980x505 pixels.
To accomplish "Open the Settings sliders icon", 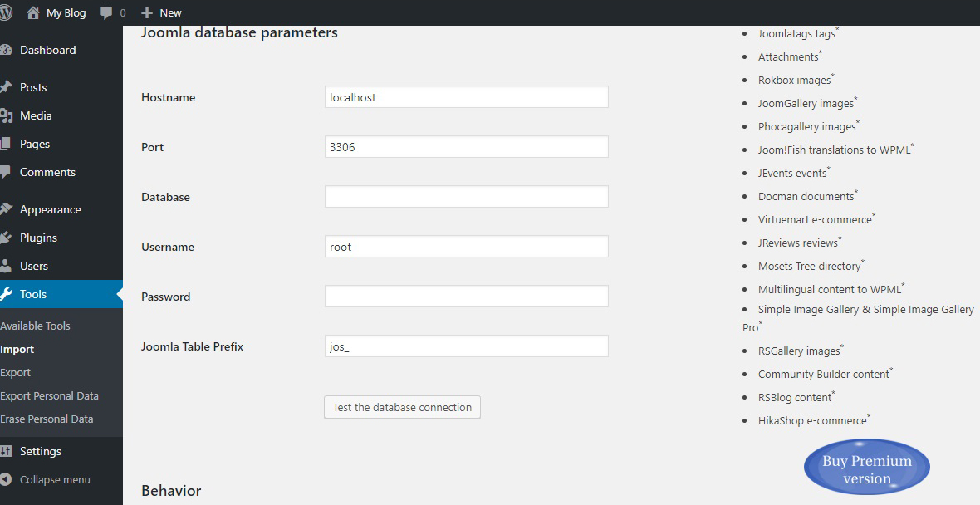I will [6, 451].
